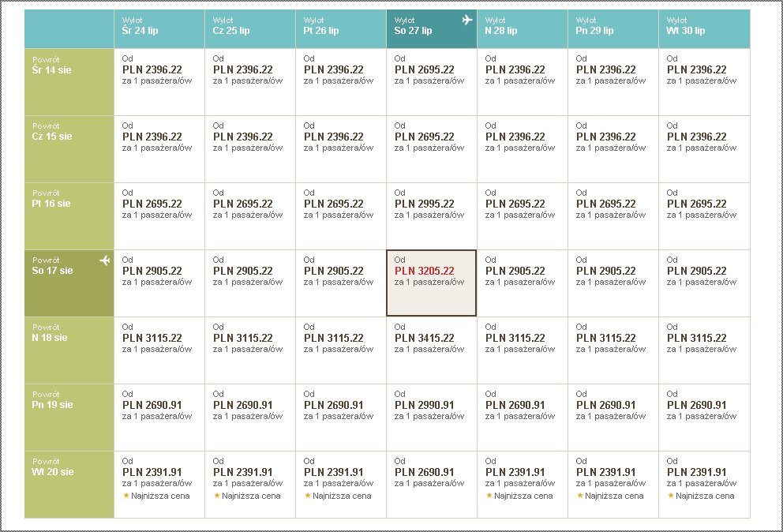Click the Najniższa cena star under Wt 30 lip
783x532 pixels.
[x=671, y=496]
